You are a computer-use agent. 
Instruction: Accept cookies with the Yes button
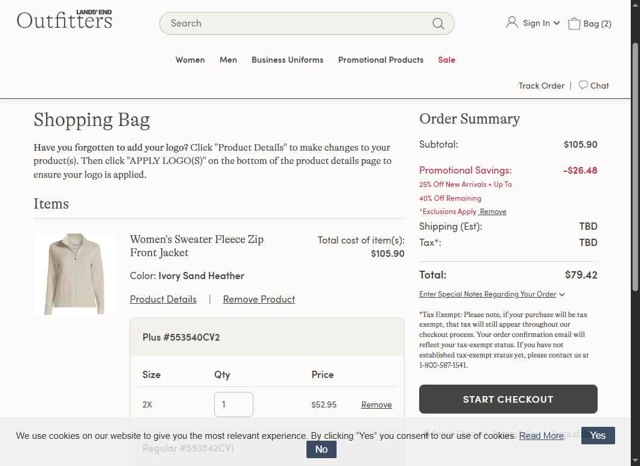point(598,435)
